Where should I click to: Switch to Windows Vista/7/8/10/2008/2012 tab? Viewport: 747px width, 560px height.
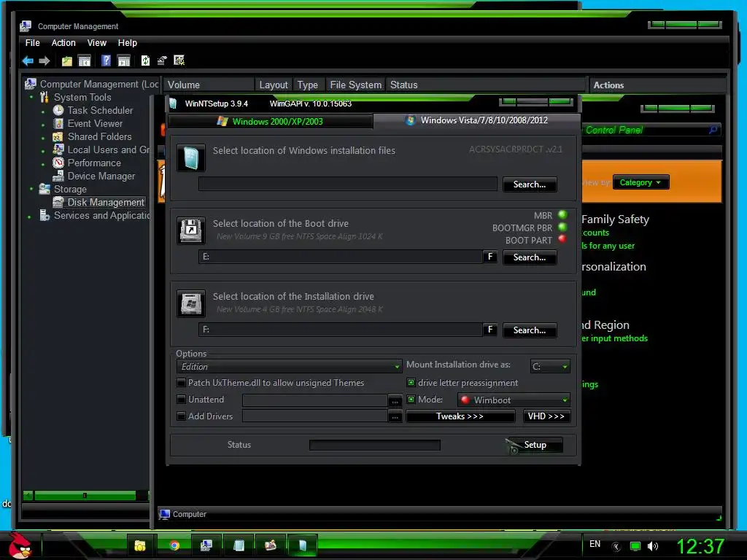click(477, 120)
